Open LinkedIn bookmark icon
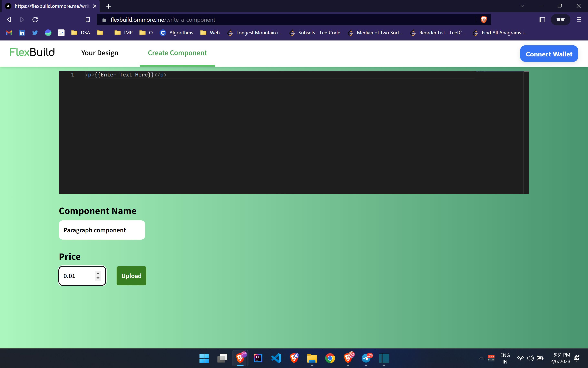 pyautogui.click(x=22, y=33)
